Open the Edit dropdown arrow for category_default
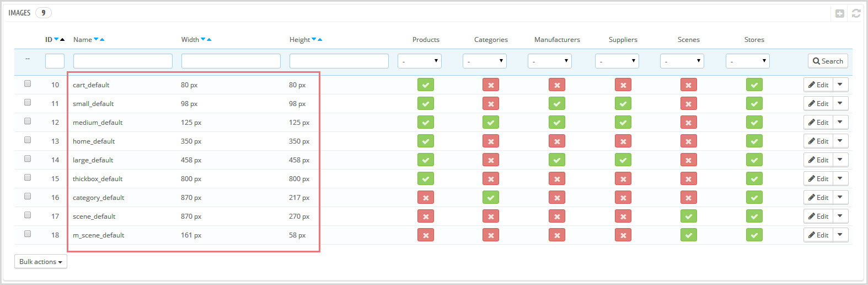The image size is (868, 285). coord(840,197)
